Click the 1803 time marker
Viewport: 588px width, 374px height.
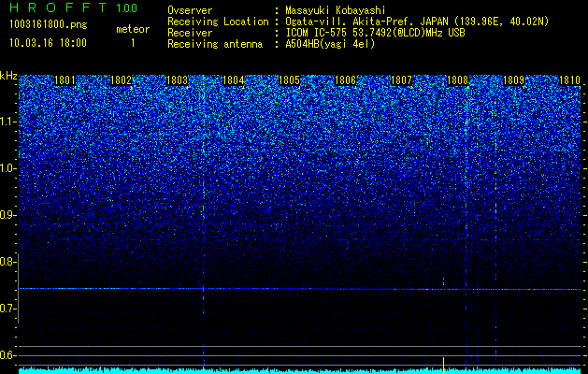point(177,80)
